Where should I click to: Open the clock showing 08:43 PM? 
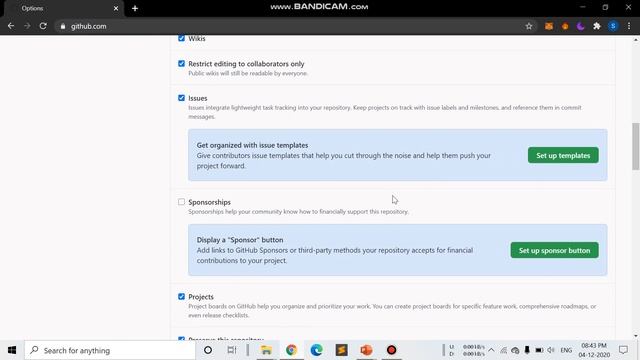[x=594, y=350]
